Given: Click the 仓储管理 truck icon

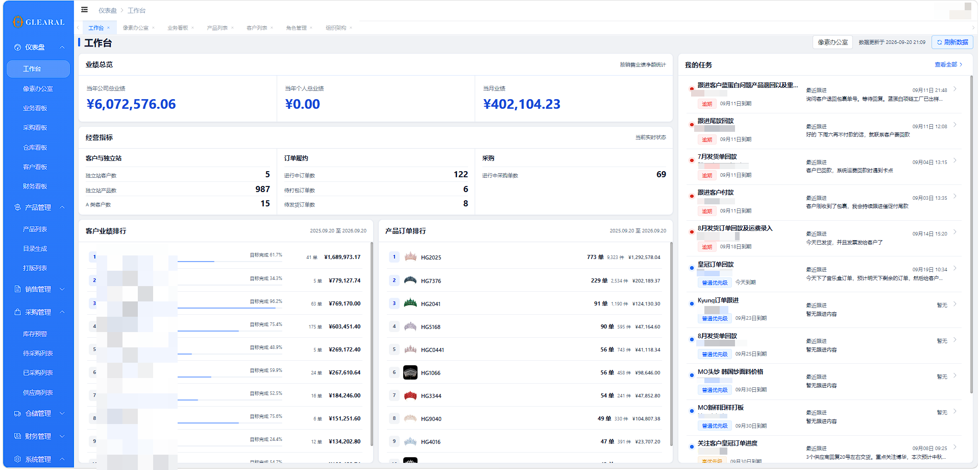Looking at the screenshot, I should pos(18,413).
